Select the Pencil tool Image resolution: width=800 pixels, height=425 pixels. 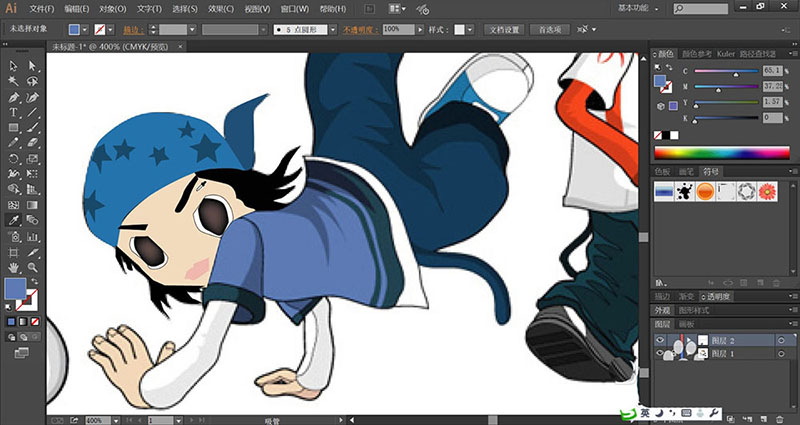(13, 143)
